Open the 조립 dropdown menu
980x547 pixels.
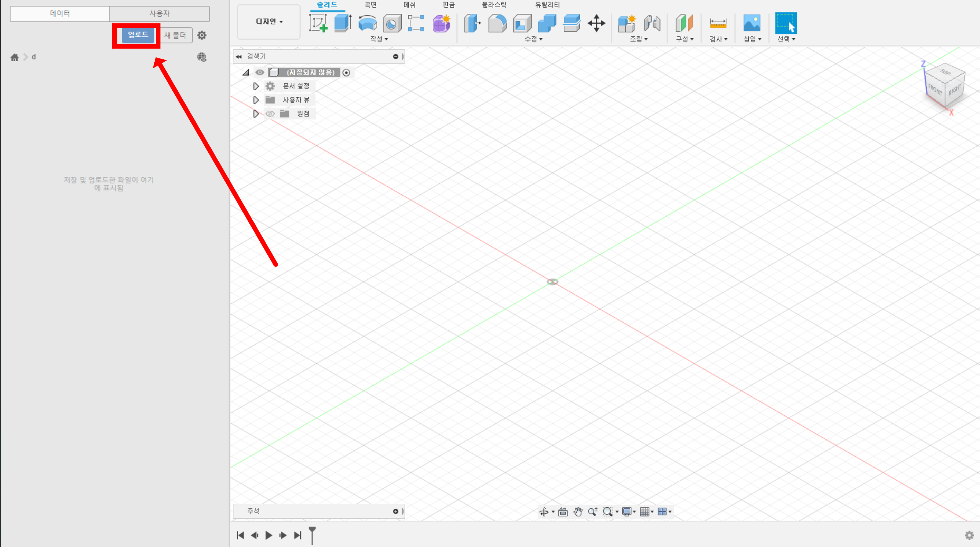click(x=638, y=39)
